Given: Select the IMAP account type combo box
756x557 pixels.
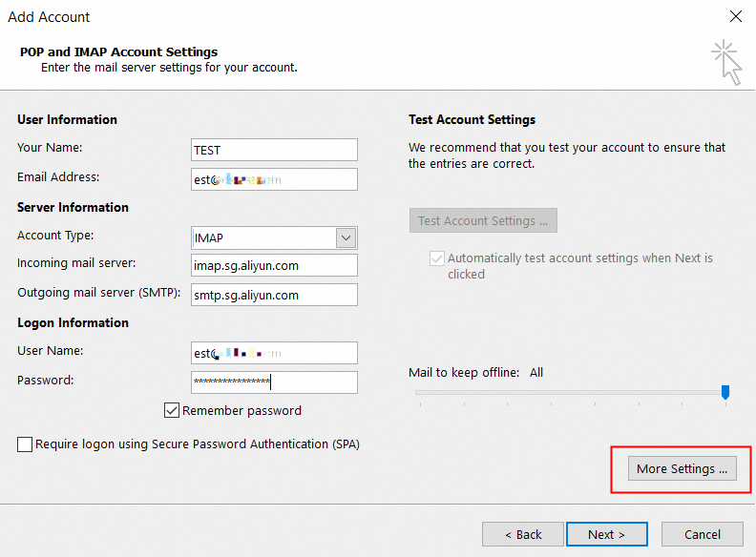Looking at the screenshot, I should pos(263,237).
